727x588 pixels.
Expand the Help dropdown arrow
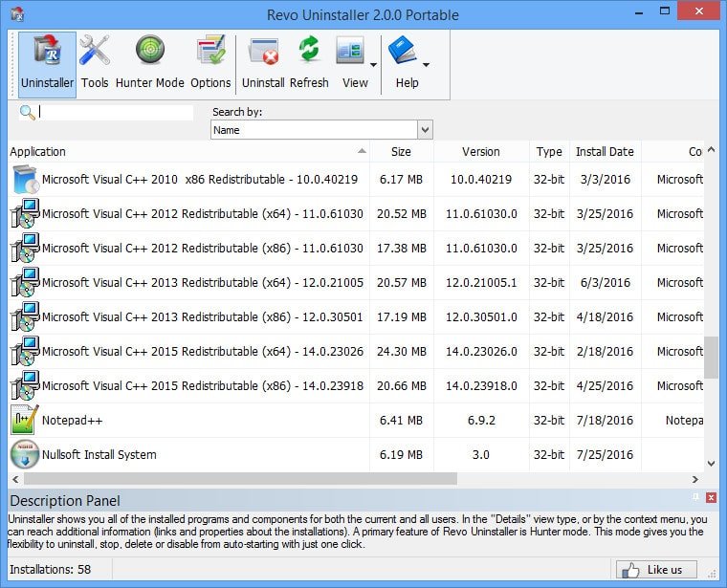[x=426, y=65]
